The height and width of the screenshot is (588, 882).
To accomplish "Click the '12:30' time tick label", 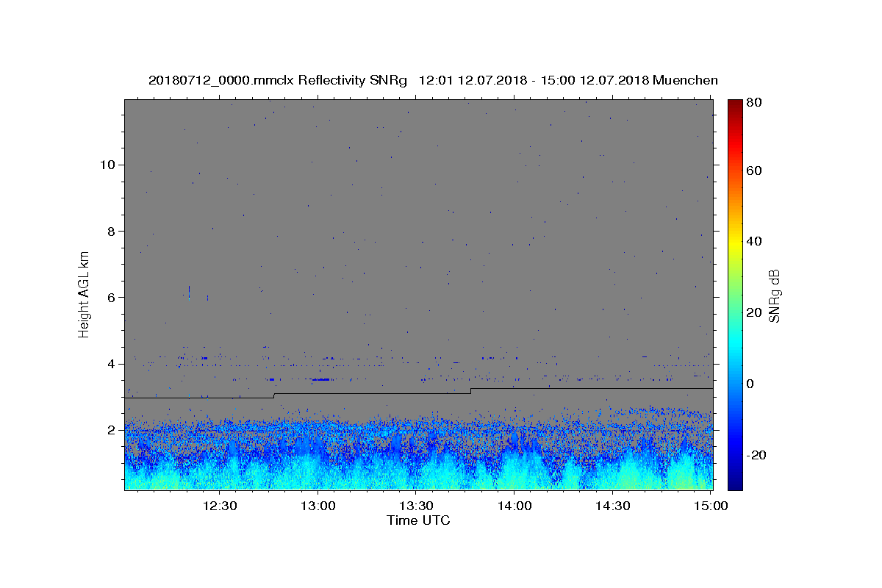I will (219, 506).
